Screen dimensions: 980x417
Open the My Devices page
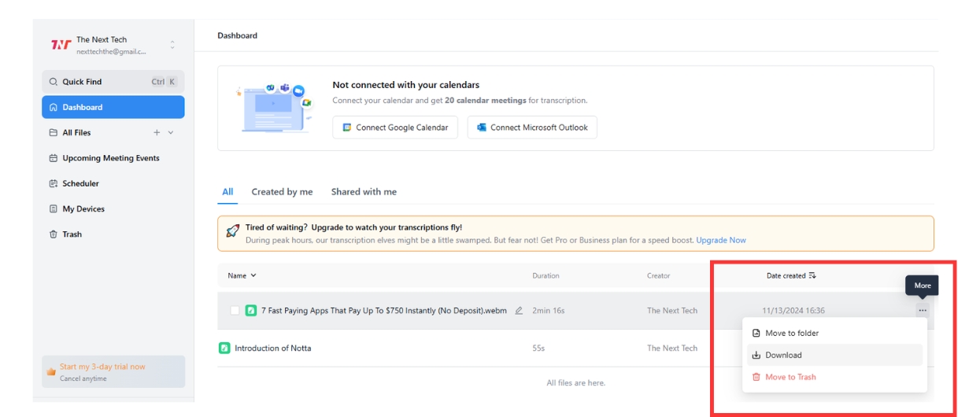(x=83, y=208)
